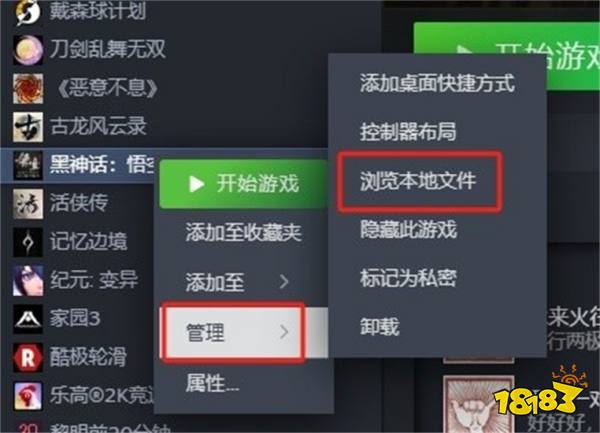Open the 活侠传 game icon
Screen dimensions: 600x433
tap(28, 204)
